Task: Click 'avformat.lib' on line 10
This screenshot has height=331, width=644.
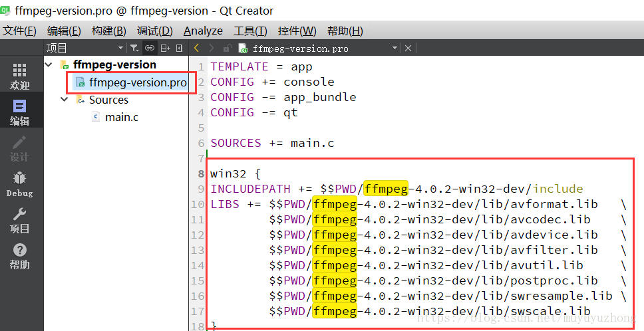Action: (554, 204)
